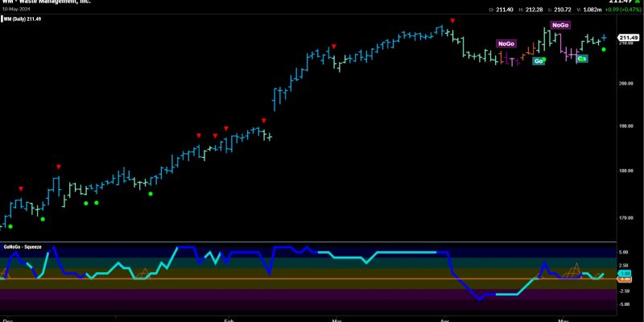Click the high value 212.28 in header
Viewport: 644px width, 322px height.
click(533, 10)
